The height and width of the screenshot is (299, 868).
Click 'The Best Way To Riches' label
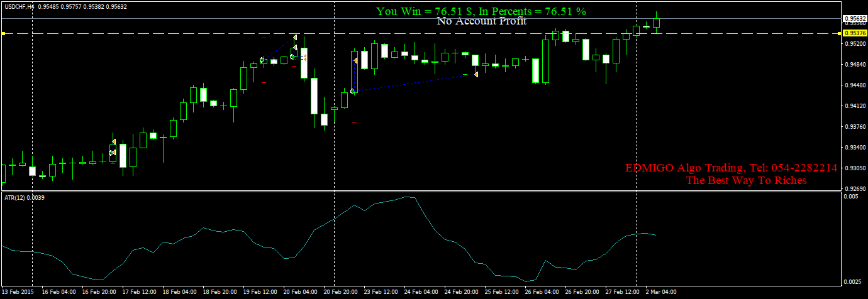click(747, 181)
